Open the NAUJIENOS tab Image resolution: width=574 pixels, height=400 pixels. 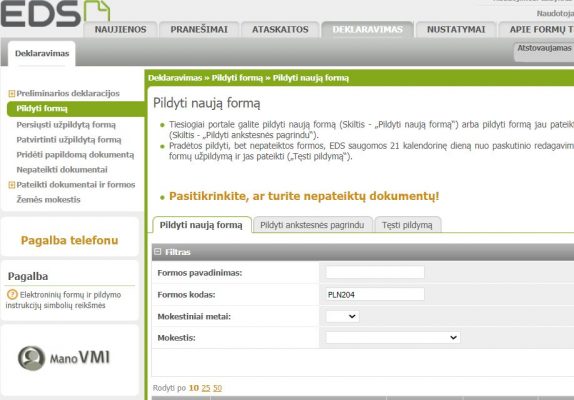pyautogui.click(x=120, y=29)
